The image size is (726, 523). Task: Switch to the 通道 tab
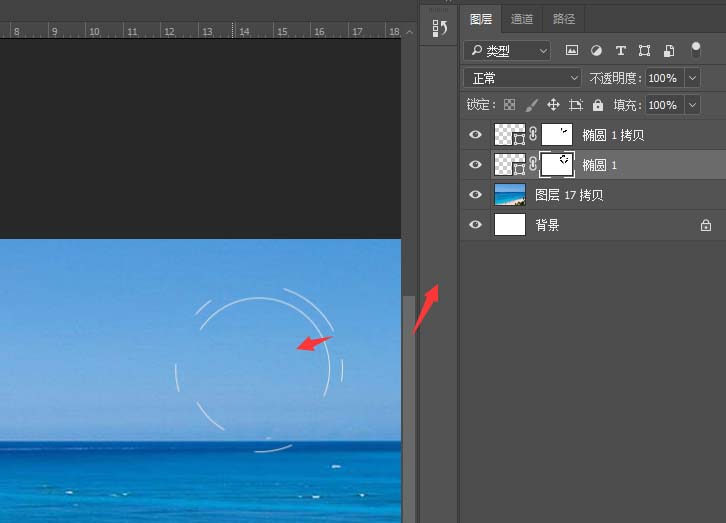coord(522,19)
